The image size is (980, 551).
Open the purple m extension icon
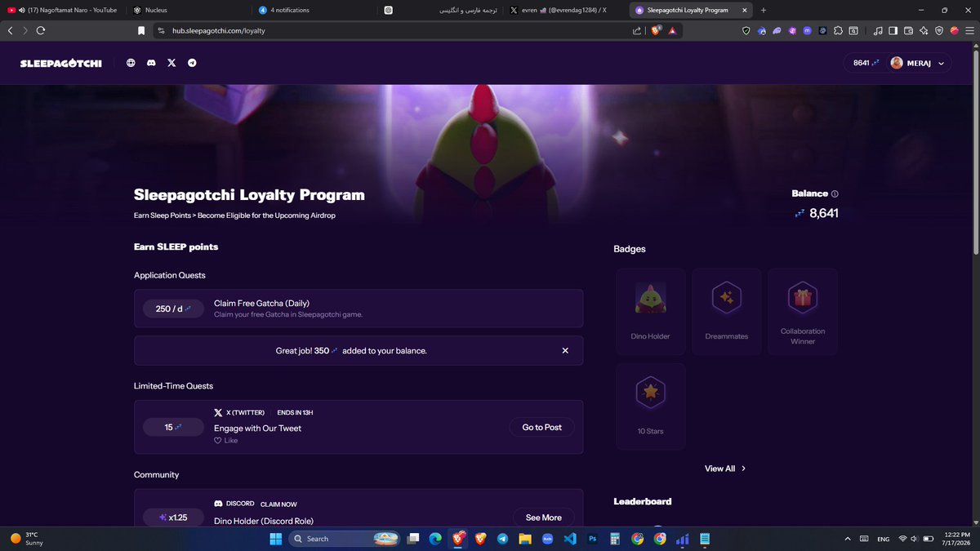808,30
